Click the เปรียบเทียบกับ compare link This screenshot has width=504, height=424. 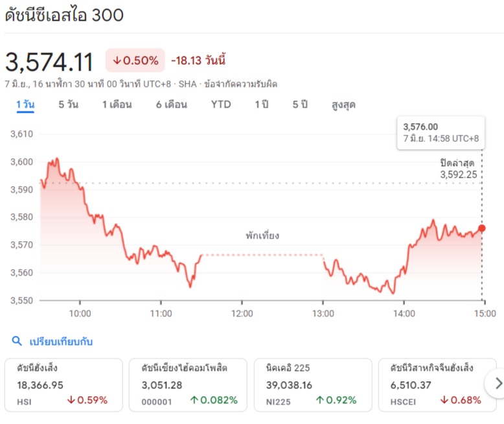pyautogui.click(x=61, y=341)
